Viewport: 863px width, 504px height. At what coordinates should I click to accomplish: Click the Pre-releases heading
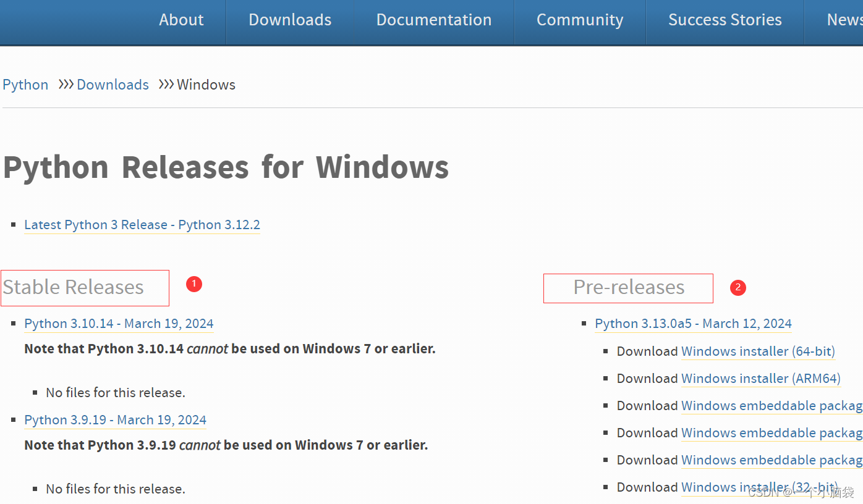629,287
